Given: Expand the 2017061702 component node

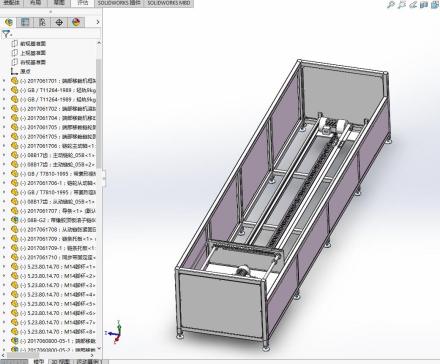Looking at the screenshot, I should tap(4, 109).
